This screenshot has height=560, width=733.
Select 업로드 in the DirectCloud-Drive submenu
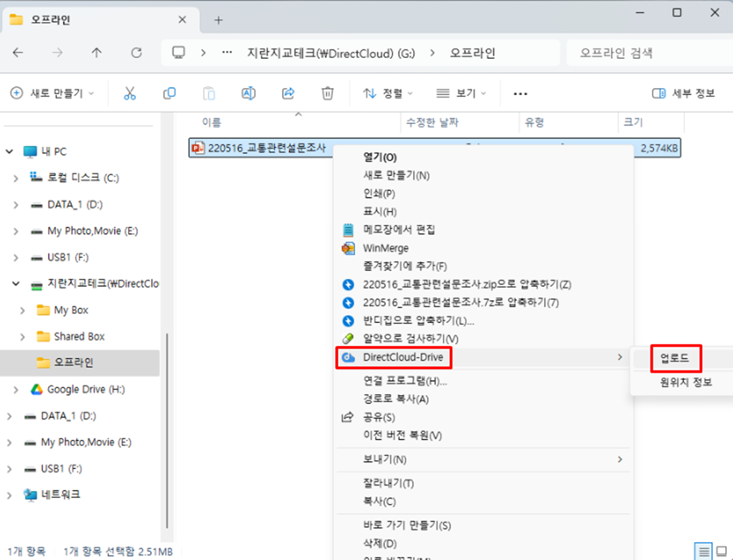tap(675, 358)
